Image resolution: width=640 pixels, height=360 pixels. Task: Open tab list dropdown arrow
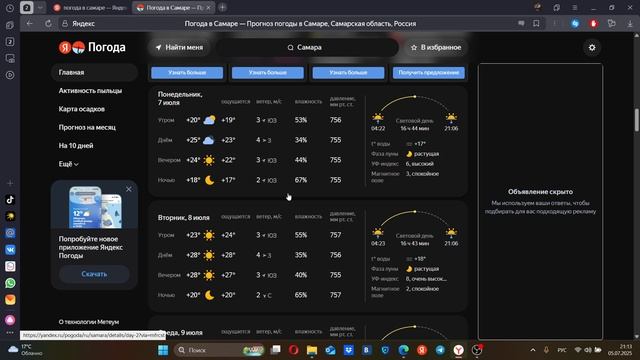40,8
